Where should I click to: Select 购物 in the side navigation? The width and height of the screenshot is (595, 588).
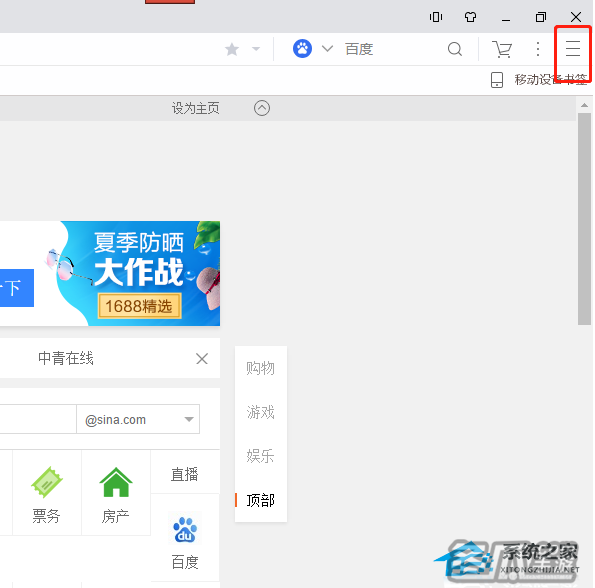pyautogui.click(x=260, y=368)
